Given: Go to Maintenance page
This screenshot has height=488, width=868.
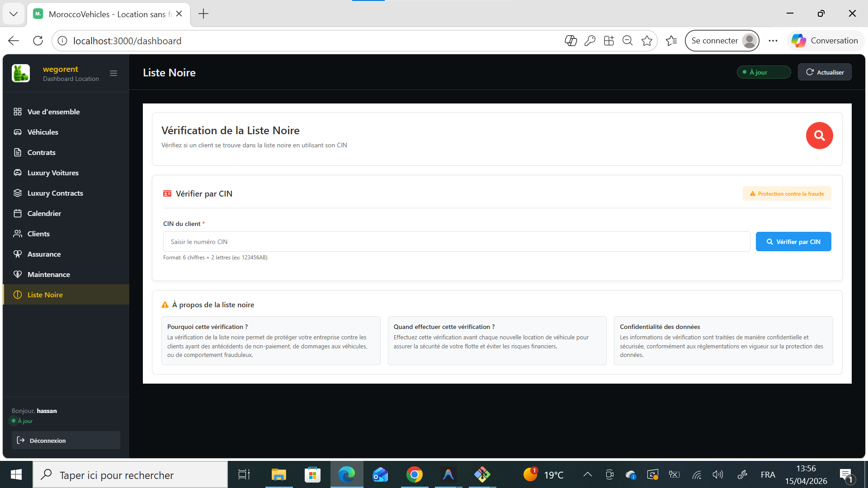Looking at the screenshot, I should [x=48, y=274].
